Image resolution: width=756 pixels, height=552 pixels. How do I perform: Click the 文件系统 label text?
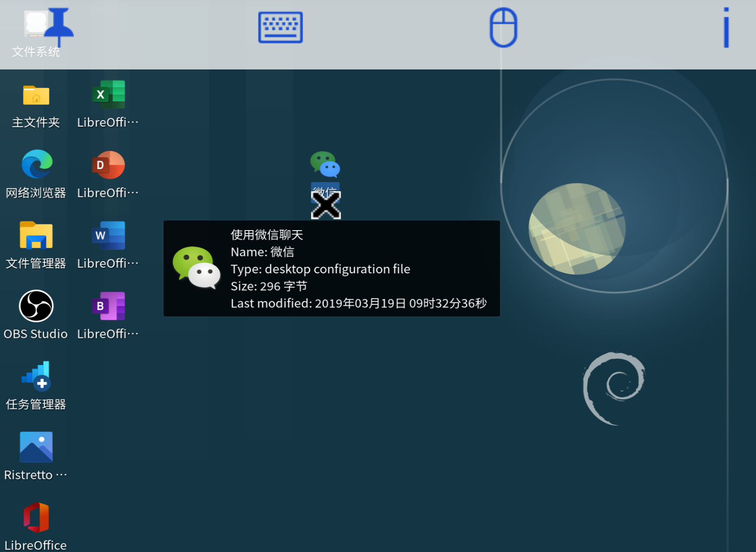[36, 52]
